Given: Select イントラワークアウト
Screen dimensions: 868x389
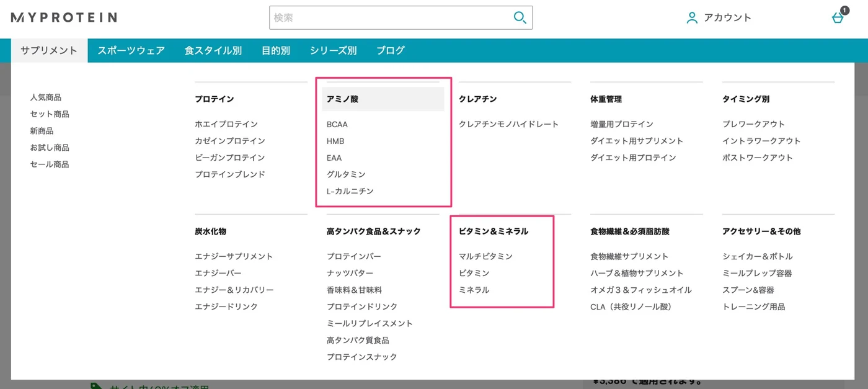Looking at the screenshot, I should [761, 141].
